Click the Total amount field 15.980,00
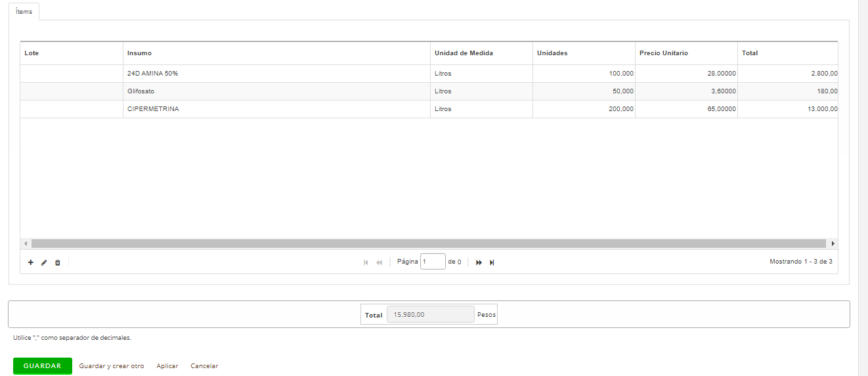868x376 pixels. click(x=431, y=314)
